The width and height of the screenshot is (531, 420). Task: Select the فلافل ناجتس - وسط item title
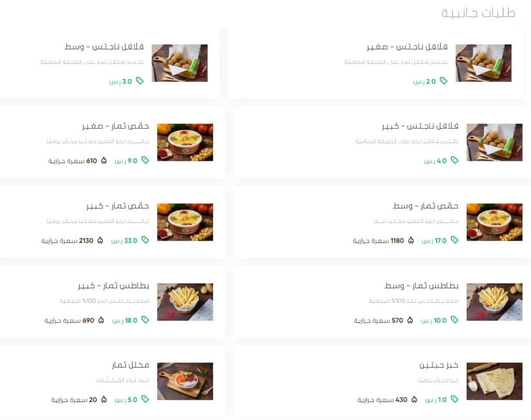(104, 46)
